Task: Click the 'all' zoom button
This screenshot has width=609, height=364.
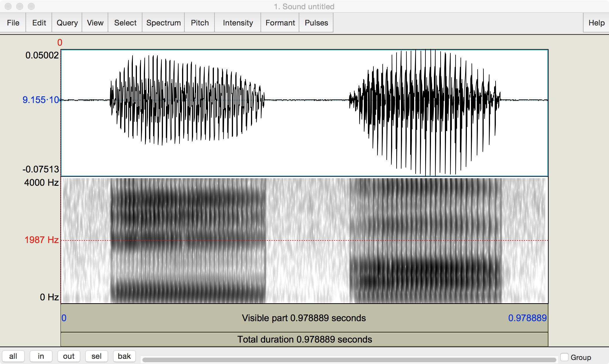Action: pos(13,356)
